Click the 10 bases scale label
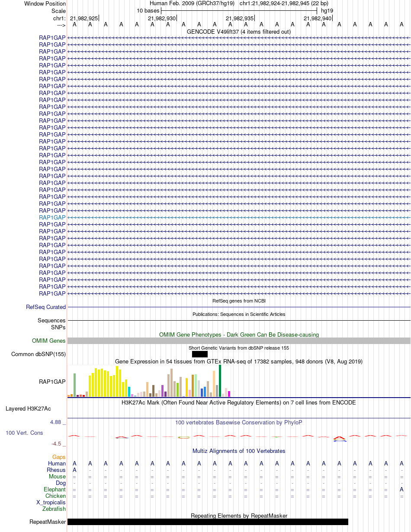 (148, 10)
